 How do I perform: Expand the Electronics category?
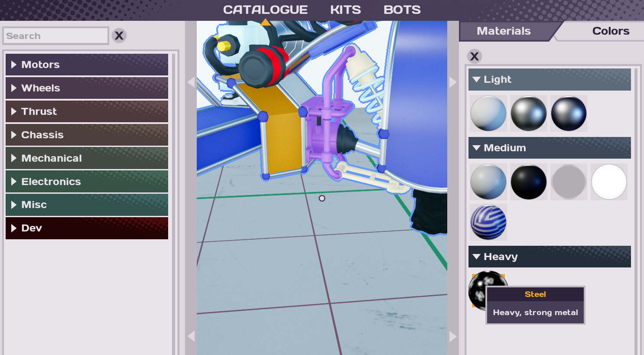pyautogui.click(x=87, y=182)
